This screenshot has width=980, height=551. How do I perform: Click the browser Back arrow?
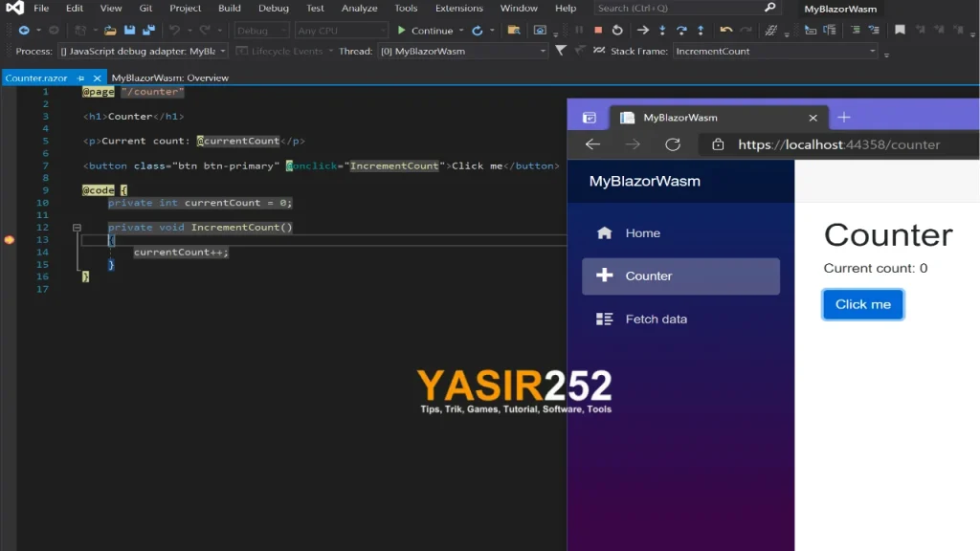click(x=592, y=144)
